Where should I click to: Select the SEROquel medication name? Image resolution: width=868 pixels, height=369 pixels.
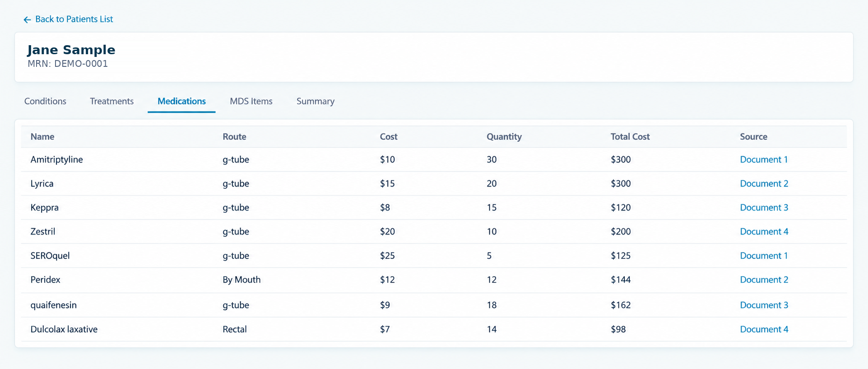click(x=50, y=256)
